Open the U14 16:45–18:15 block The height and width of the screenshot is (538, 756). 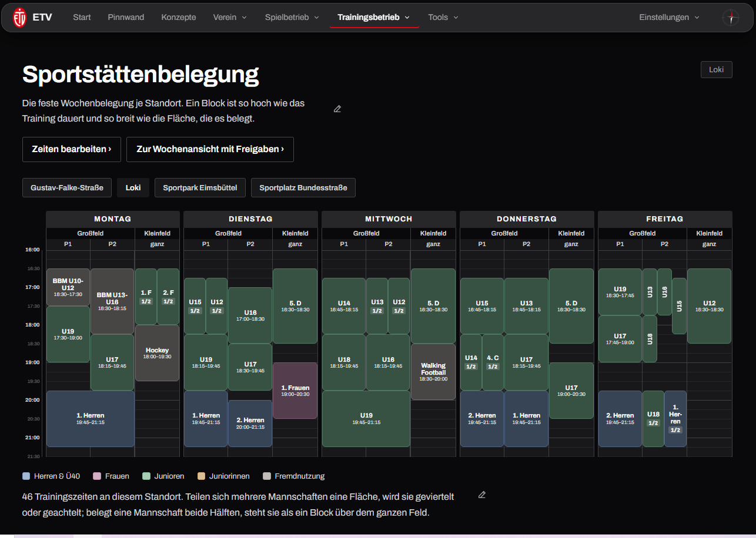click(344, 306)
